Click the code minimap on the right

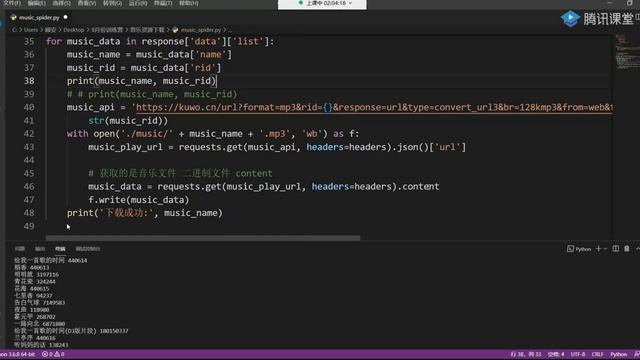pyautogui.click(x=626, y=51)
